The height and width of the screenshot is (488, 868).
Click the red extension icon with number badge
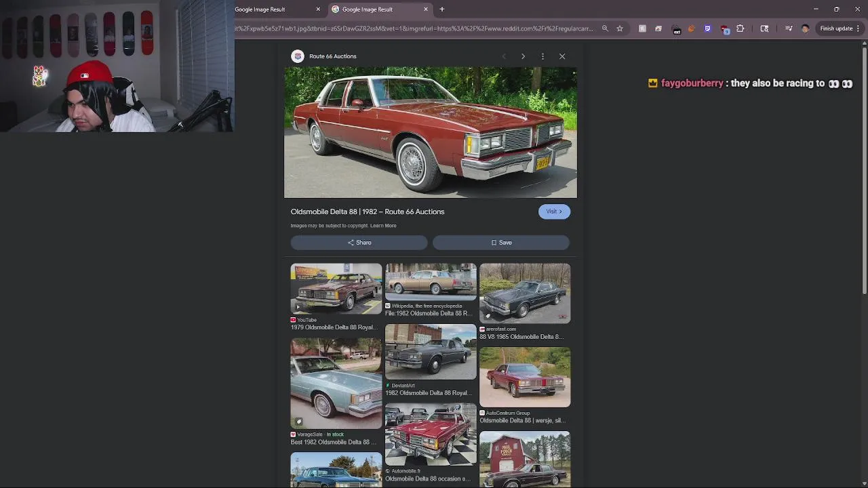click(x=724, y=29)
